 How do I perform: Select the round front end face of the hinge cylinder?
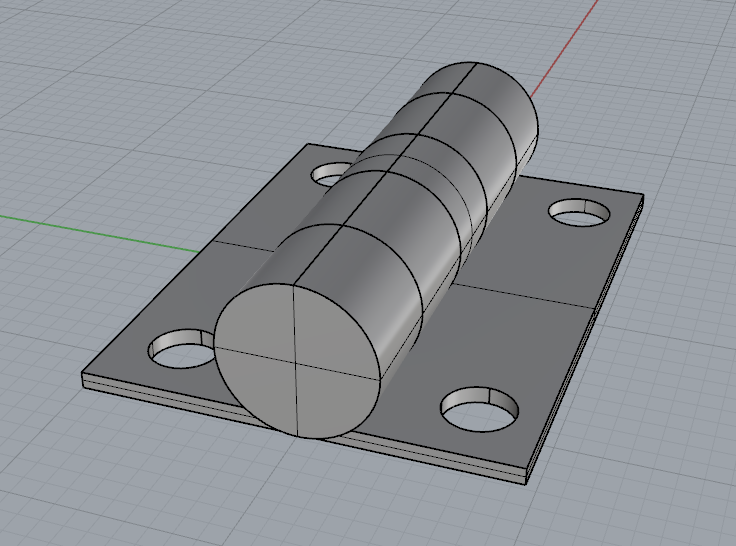(x=297, y=361)
